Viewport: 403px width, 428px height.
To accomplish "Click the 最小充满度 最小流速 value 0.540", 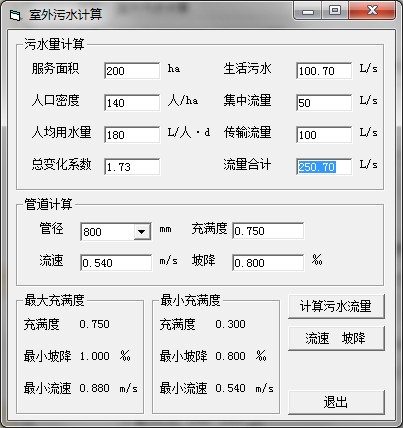I will (x=231, y=388).
